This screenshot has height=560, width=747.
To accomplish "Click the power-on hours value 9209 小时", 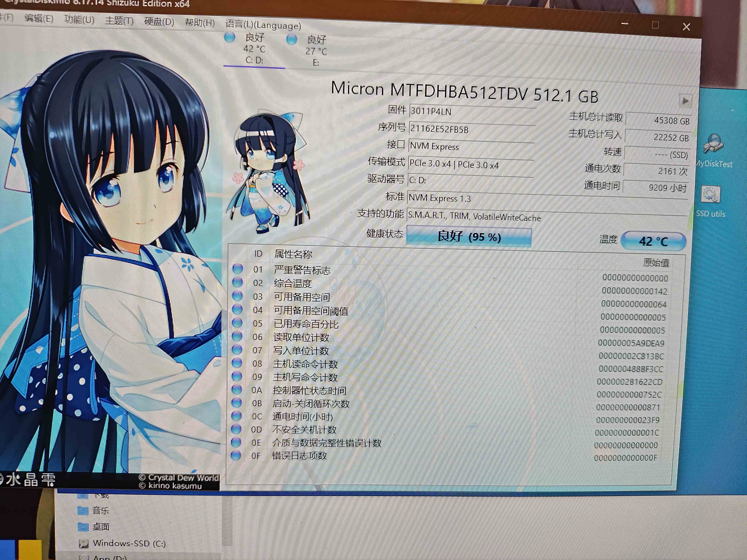I will coord(655,188).
